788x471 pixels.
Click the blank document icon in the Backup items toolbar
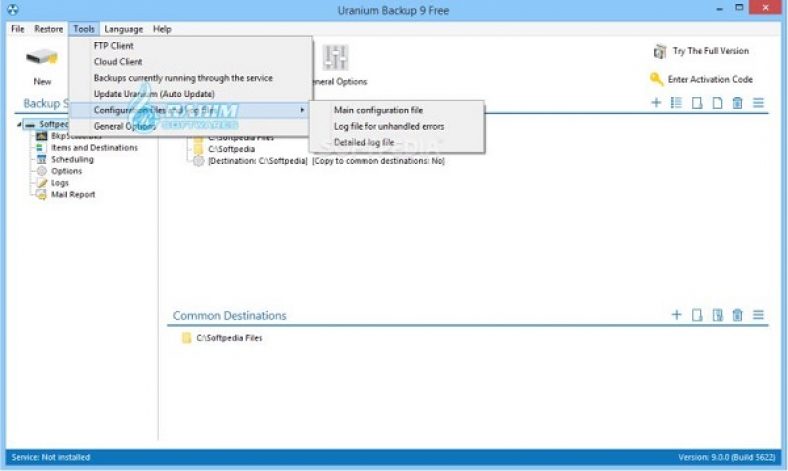[717, 103]
